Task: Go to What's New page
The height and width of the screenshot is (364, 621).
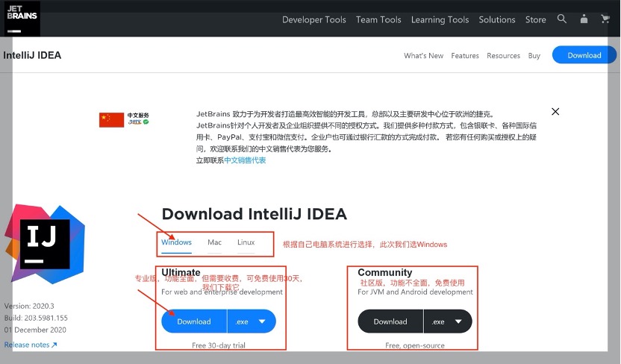Action: [x=423, y=56]
